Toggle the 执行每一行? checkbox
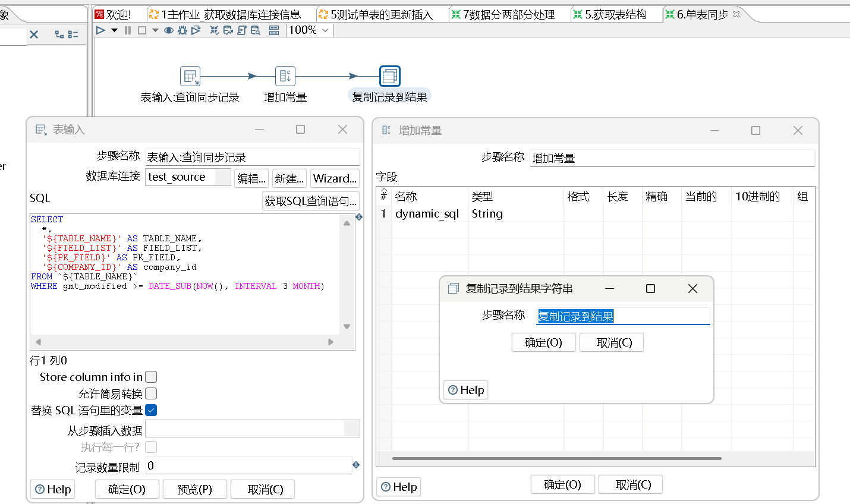 (151, 447)
